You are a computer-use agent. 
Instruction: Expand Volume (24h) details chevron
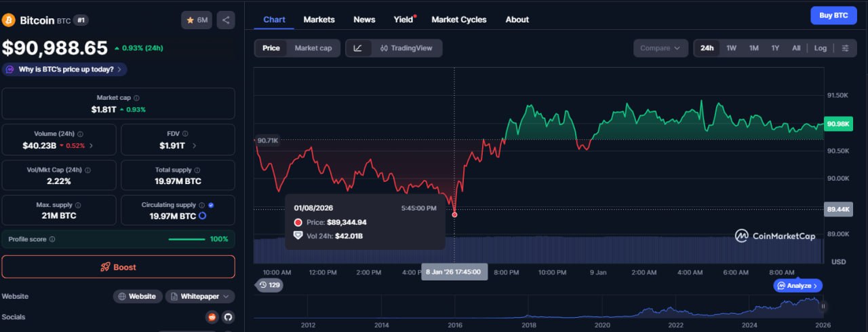point(92,145)
